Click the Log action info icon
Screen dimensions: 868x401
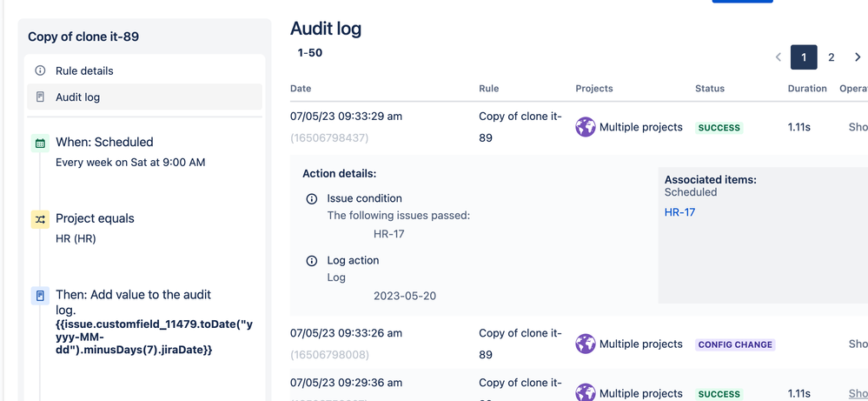pyautogui.click(x=312, y=261)
